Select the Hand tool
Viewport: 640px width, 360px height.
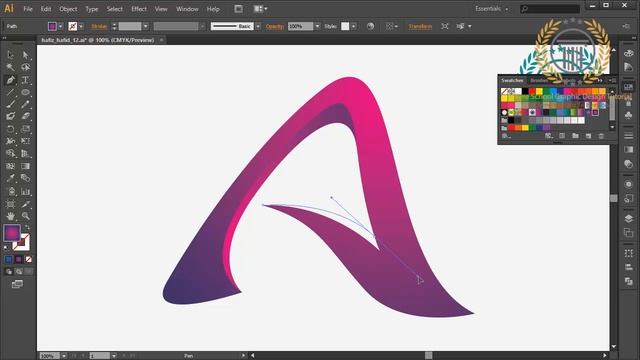point(11,216)
